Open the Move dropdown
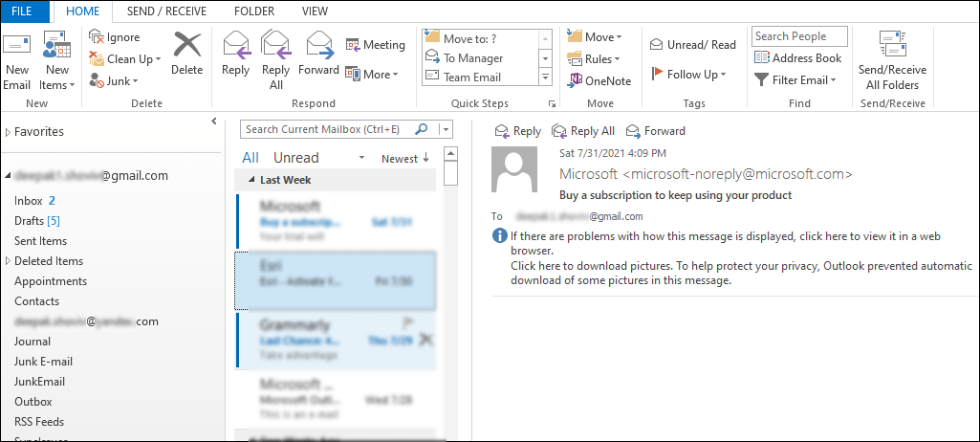The image size is (980, 442). [595, 37]
